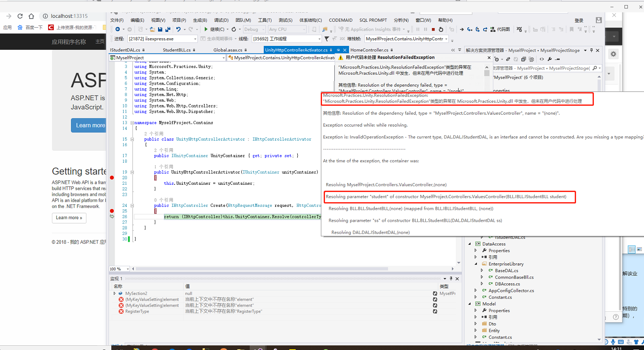644x350 pixels.
Task: Click the pin to auto-hide Solution Explorer
Action: pyautogui.click(x=591, y=50)
